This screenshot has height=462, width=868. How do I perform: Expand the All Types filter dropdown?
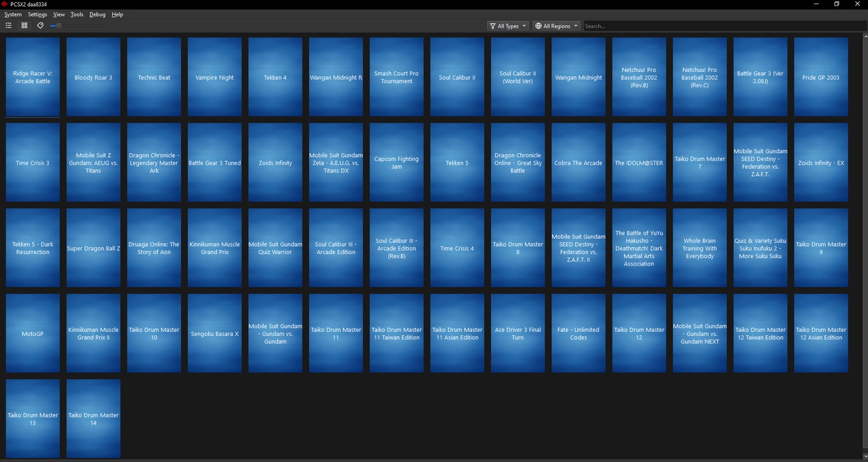(x=508, y=26)
